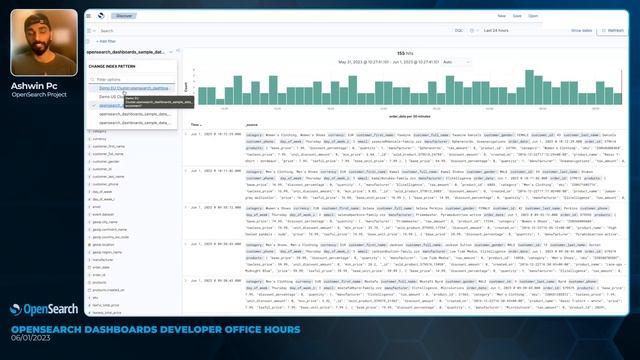Select the currency field in sidebar
This screenshot has height=360, width=640.
click(x=99, y=139)
